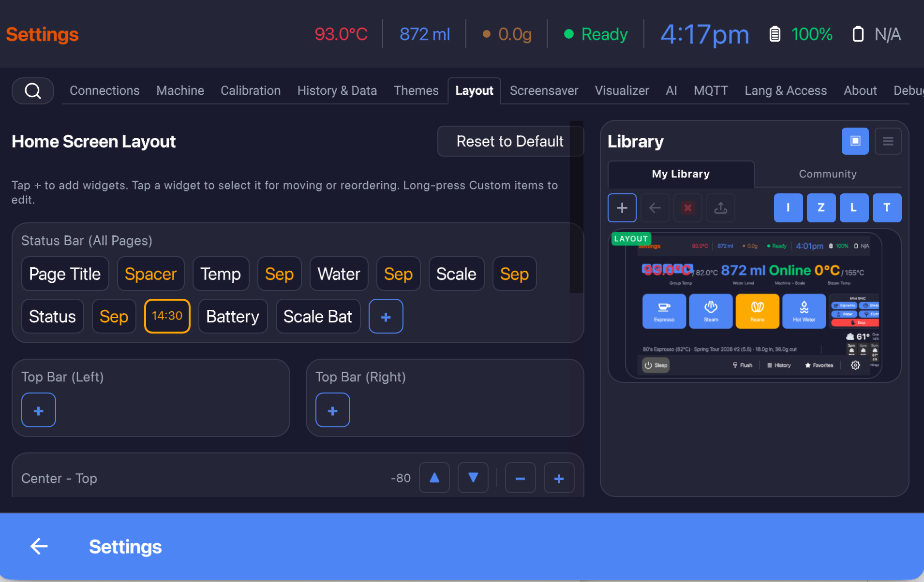Switch to the Calibration tab

pyautogui.click(x=251, y=91)
